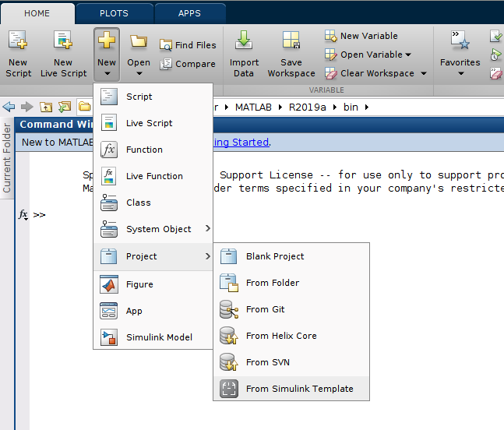Expand the System Object submenu

coord(207,229)
